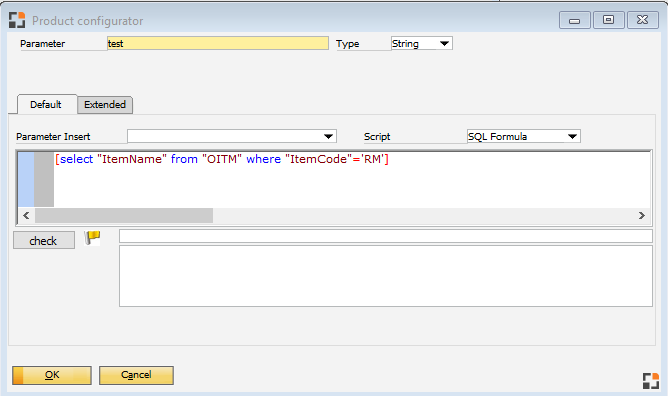This screenshot has width=668, height=396.
Task: Click the logo icon in bottom right corner
Action: pos(651,381)
